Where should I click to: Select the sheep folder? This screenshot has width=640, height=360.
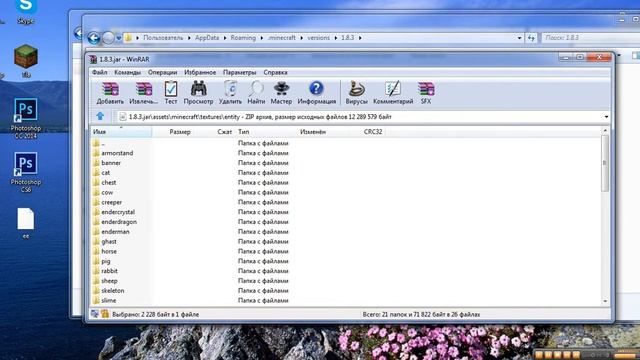[x=109, y=281]
